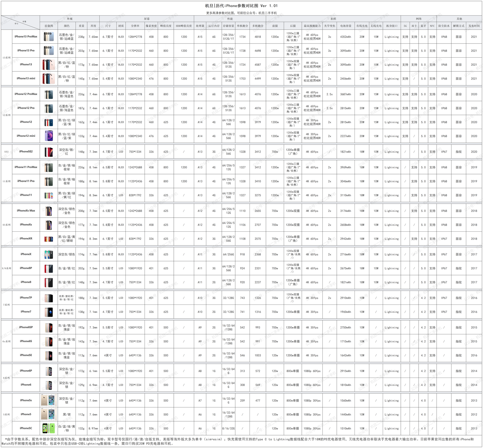Select the 4818 multi-core score cell
This screenshot has width=483, height=448.
[258, 37]
